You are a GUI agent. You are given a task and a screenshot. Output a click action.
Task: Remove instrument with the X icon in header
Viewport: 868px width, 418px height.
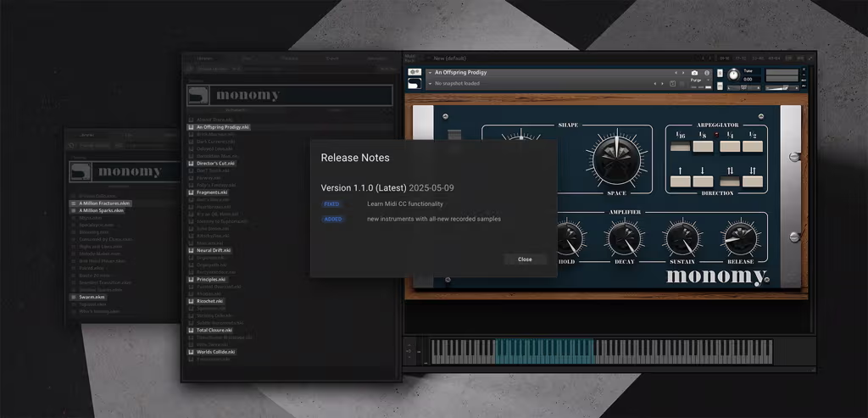coord(804,70)
